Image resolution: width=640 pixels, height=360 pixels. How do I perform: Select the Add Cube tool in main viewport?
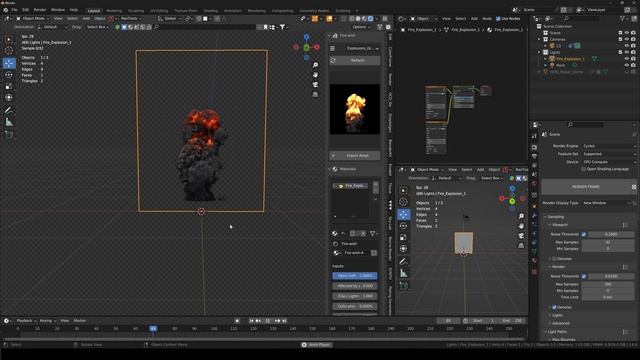point(9,135)
